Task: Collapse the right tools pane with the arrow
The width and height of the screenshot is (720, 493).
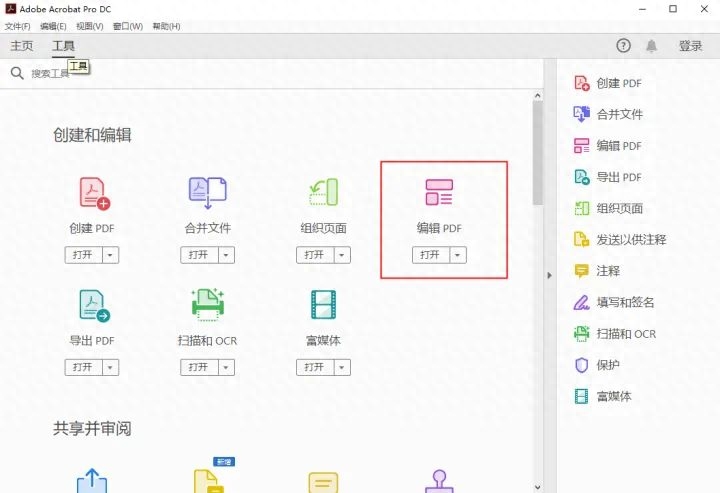Action: coord(549,275)
